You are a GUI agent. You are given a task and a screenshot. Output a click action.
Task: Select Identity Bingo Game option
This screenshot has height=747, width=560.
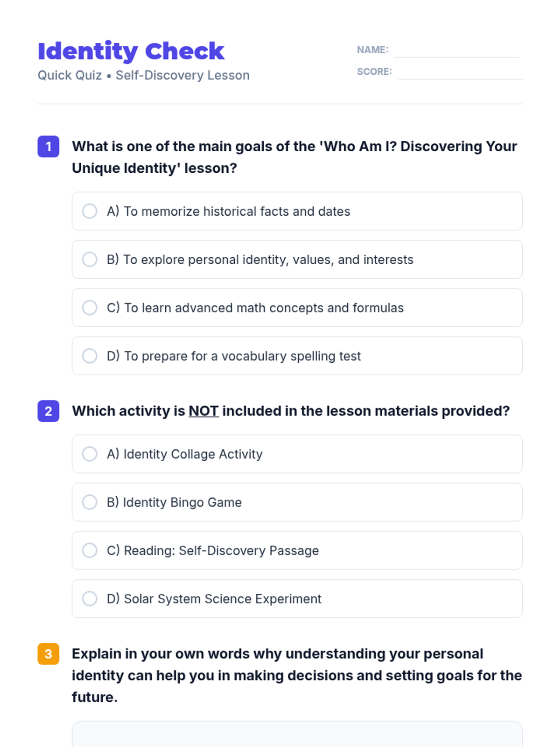[90, 502]
